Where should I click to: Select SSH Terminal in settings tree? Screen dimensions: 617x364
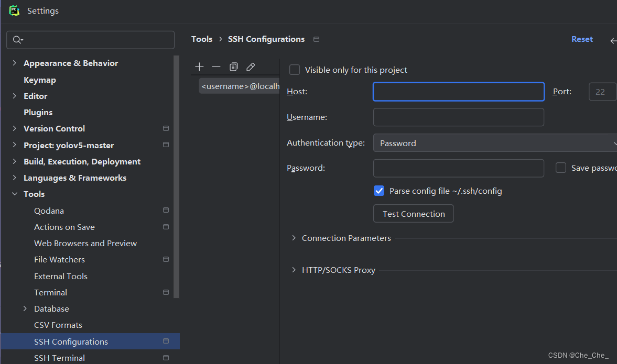pos(59,358)
